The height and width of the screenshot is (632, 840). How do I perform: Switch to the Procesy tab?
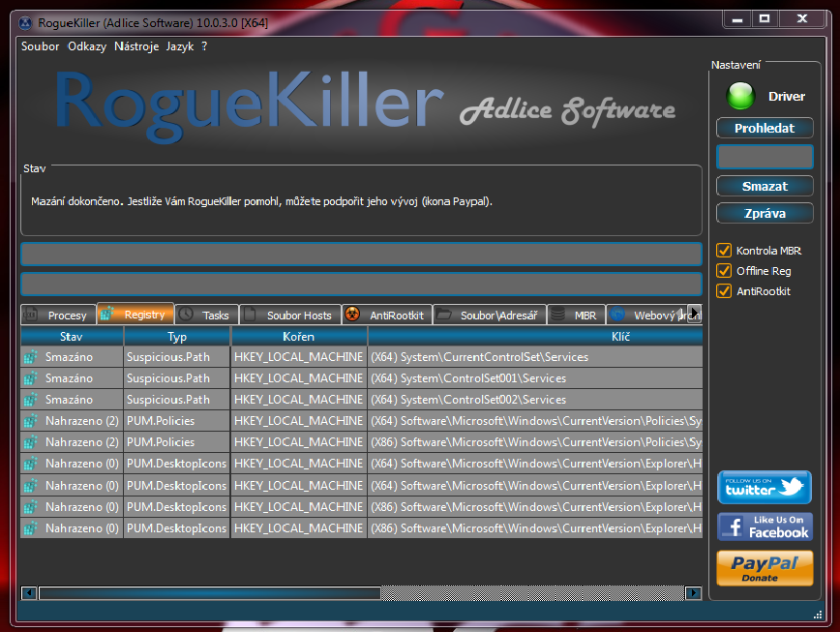click(58, 315)
